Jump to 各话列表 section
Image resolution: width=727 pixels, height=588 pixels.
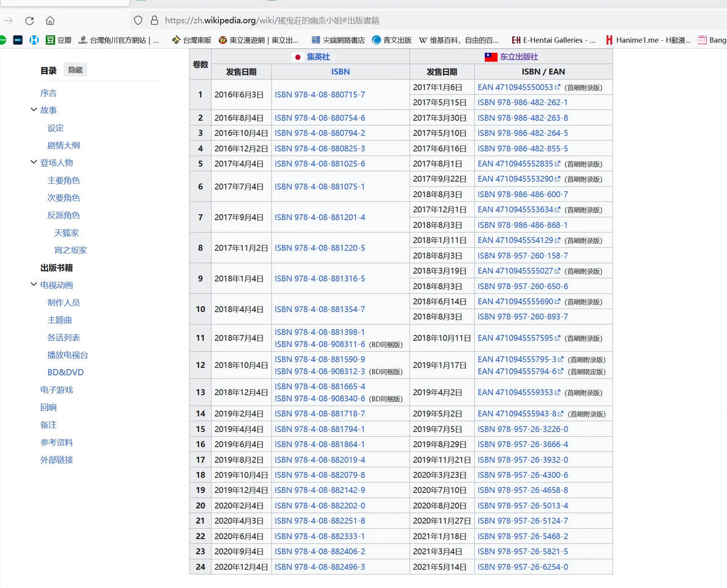tap(63, 337)
